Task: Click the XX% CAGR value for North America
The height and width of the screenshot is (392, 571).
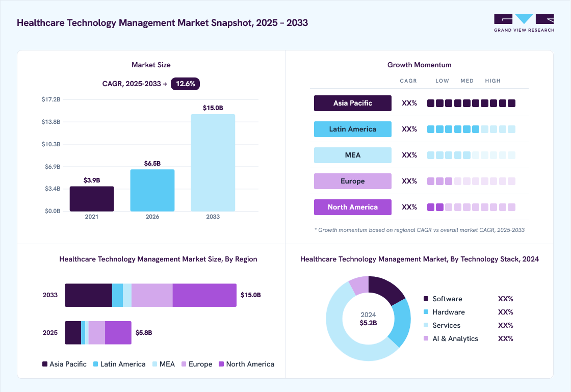Action: click(x=409, y=207)
